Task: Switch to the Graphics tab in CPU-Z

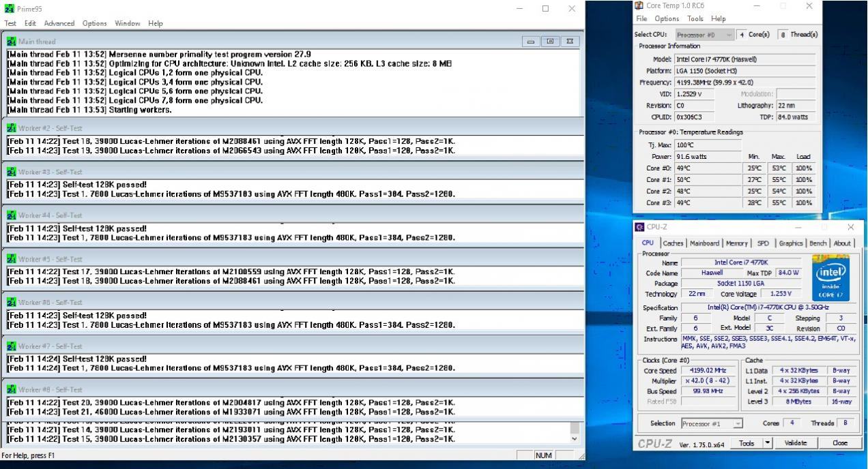Action: (x=791, y=243)
